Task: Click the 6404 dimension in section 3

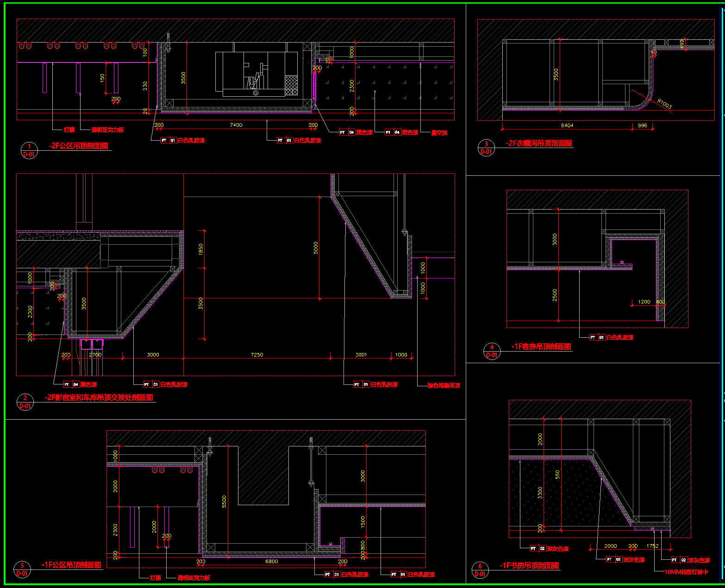Action: pos(567,125)
